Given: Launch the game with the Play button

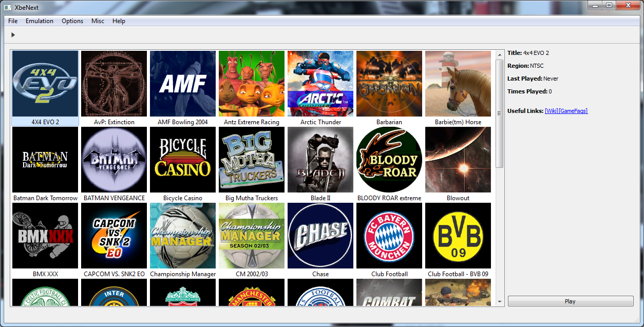Looking at the screenshot, I should click(571, 301).
